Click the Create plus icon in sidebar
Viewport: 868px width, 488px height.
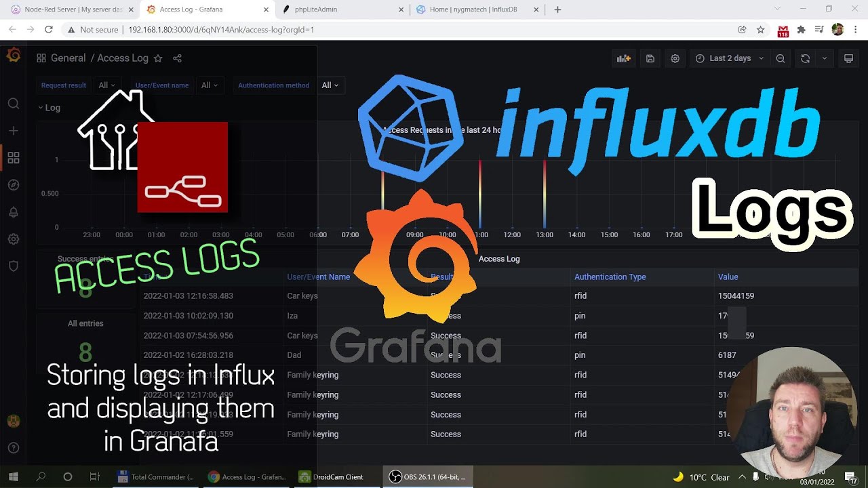pyautogui.click(x=14, y=131)
